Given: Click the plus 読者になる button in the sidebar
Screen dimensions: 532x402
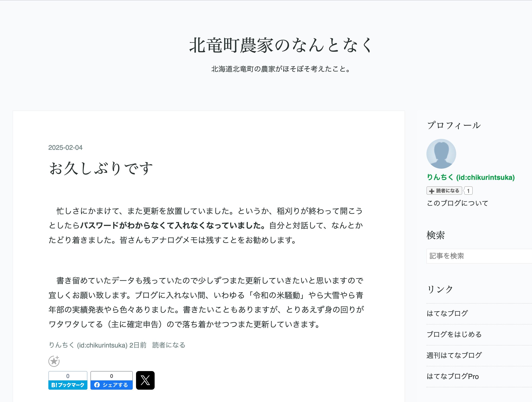Looking at the screenshot, I should [444, 191].
